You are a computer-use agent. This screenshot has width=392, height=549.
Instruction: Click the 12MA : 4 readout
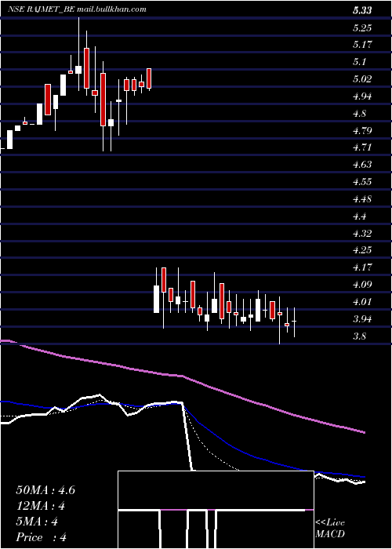coord(41,506)
